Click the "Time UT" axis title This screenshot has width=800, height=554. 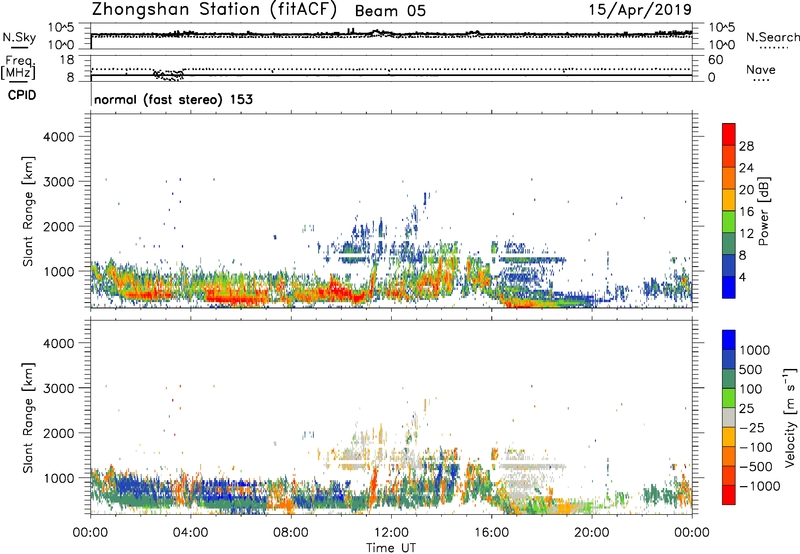(x=391, y=548)
